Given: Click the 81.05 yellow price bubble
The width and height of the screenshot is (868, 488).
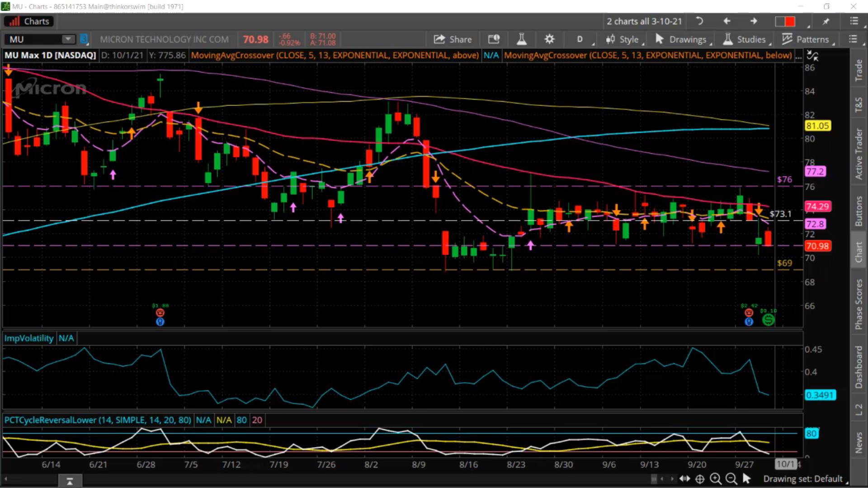Looking at the screenshot, I should (x=817, y=126).
